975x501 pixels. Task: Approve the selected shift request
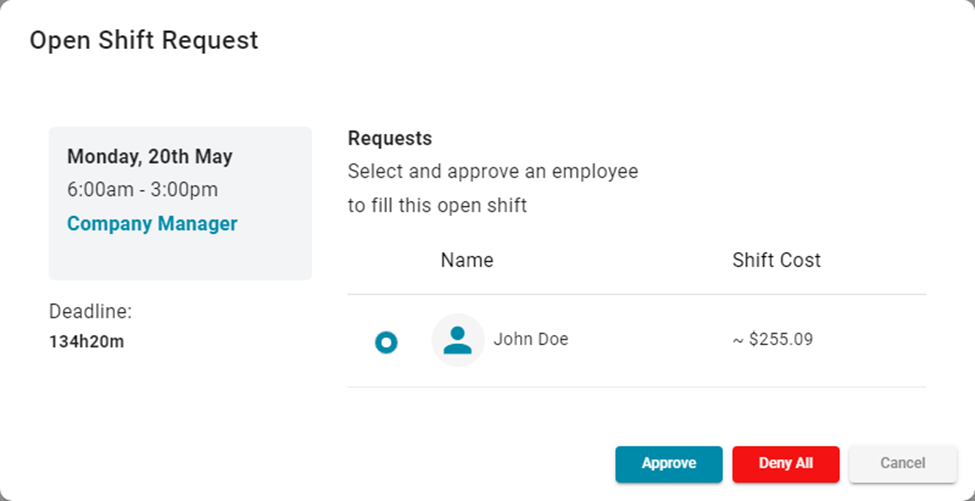pyautogui.click(x=668, y=464)
